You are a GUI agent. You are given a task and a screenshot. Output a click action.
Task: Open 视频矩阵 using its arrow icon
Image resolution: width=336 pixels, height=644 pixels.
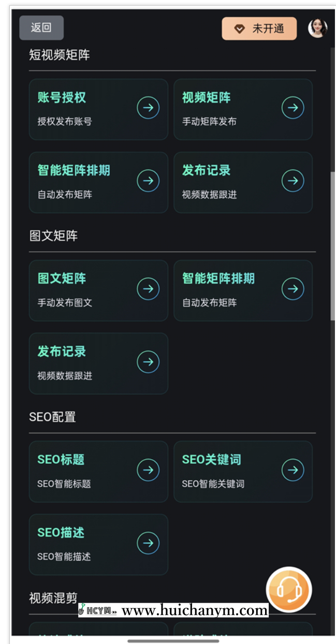293,108
